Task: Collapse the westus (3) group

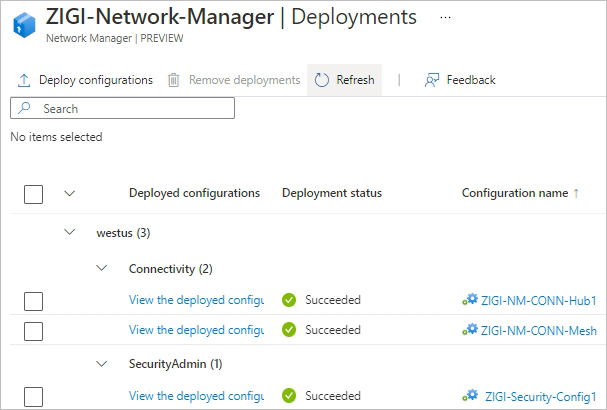Action: click(69, 232)
